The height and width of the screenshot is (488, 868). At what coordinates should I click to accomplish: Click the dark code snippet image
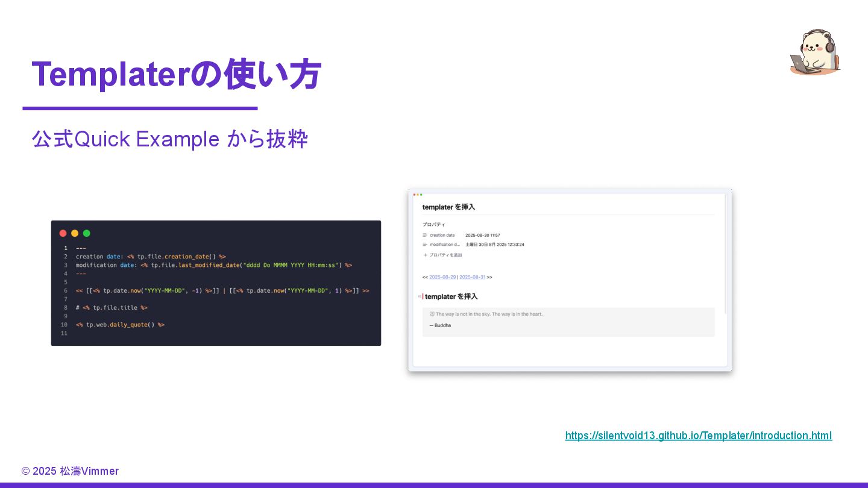click(x=216, y=283)
